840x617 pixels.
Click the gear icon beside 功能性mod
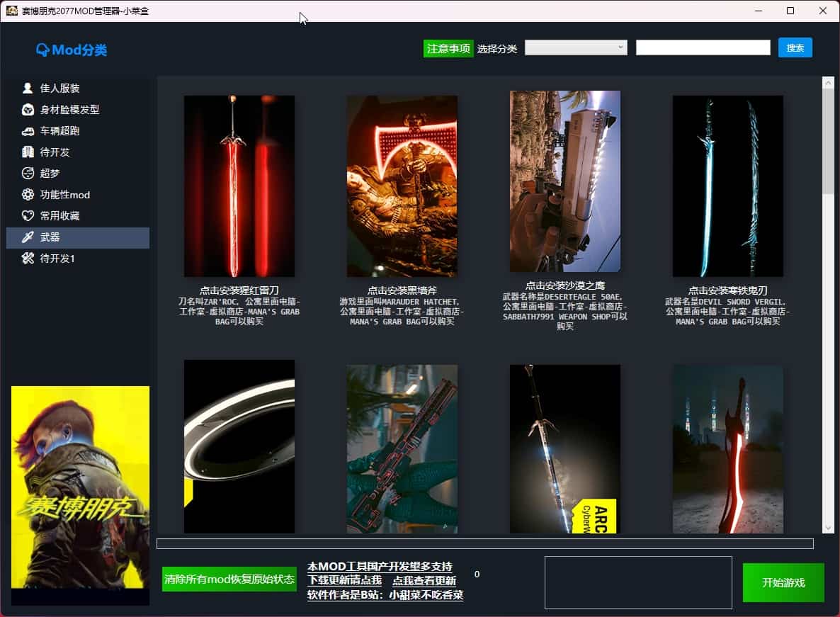point(28,195)
